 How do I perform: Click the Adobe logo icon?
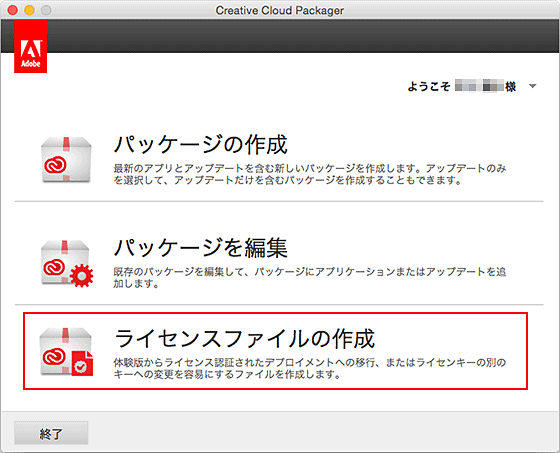30,46
